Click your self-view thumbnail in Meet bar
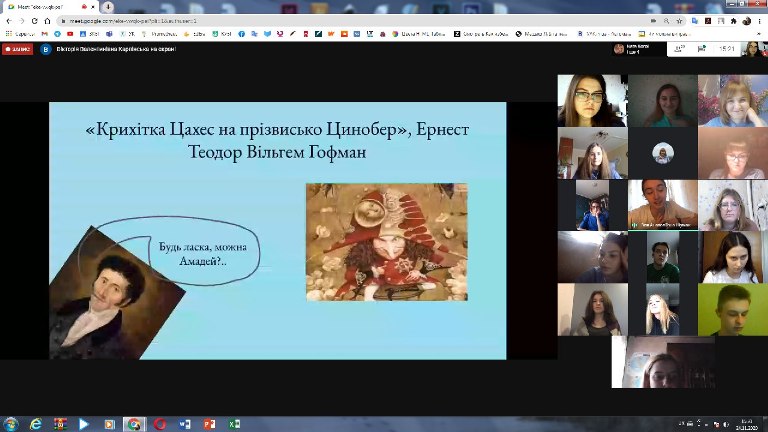 click(754, 49)
